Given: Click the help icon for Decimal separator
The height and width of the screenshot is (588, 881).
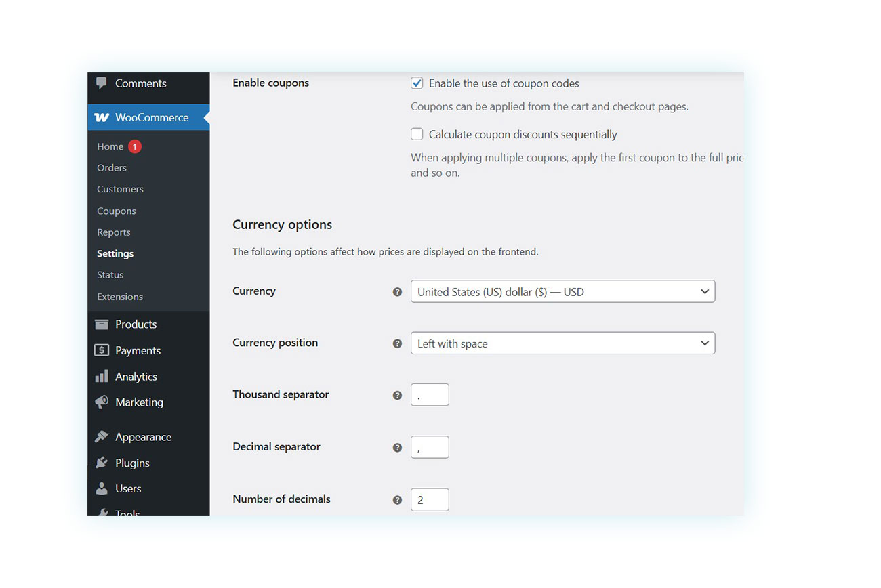Looking at the screenshot, I should point(398,447).
